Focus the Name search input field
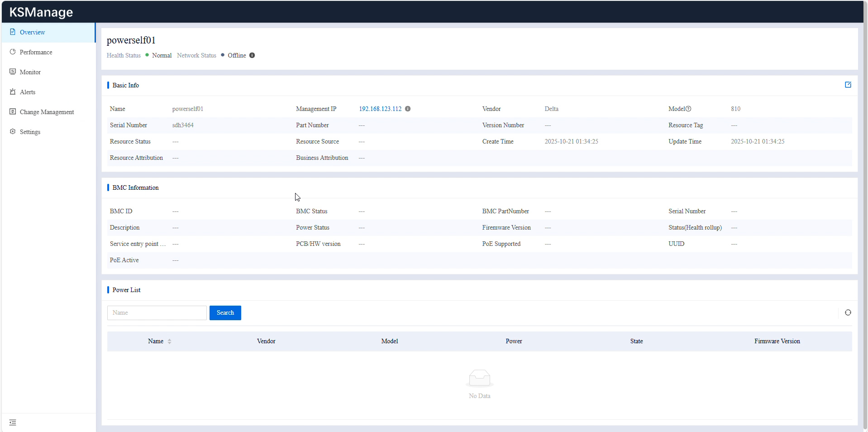Image resolution: width=868 pixels, height=432 pixels. 157,313
